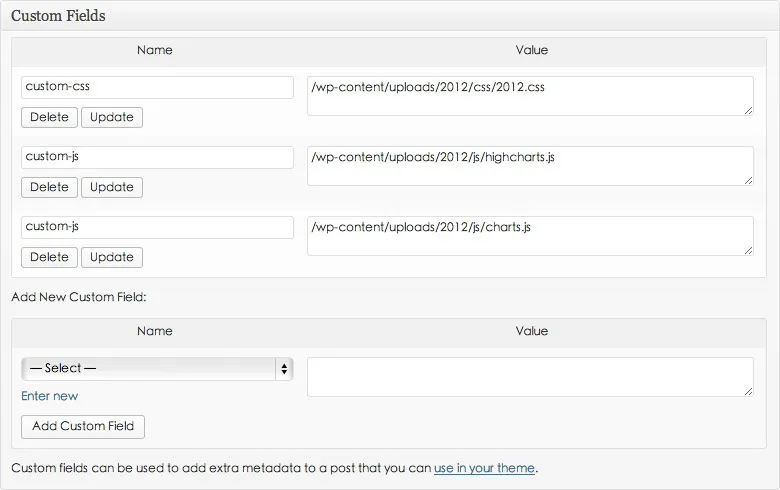
Task: Click the highcharts.js value text area
Action: (x=530, y=166)
